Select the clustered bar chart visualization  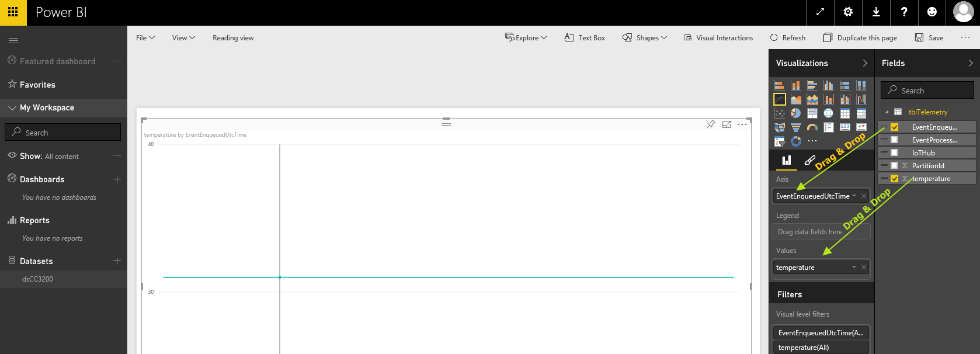pos(812,85)
